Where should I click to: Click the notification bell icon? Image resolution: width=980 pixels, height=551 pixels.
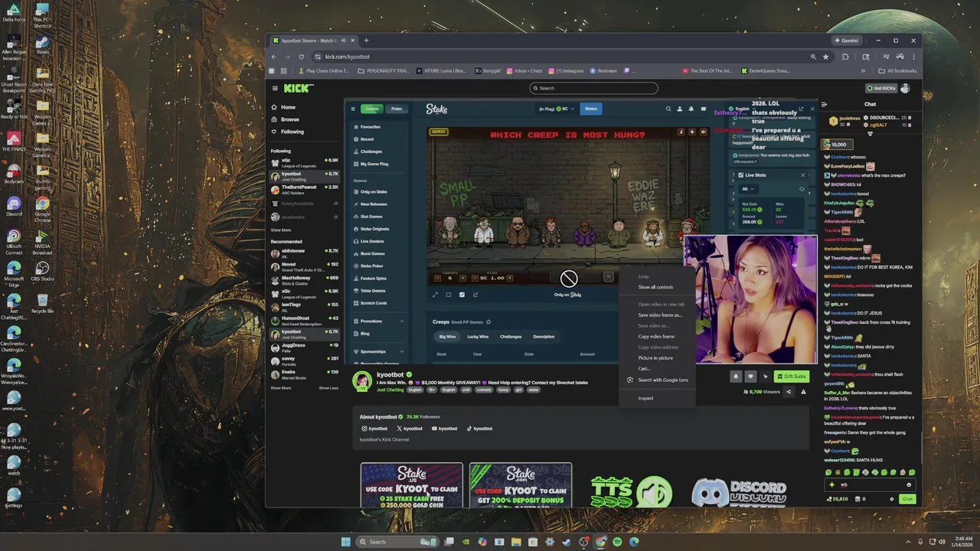point(736,377)
